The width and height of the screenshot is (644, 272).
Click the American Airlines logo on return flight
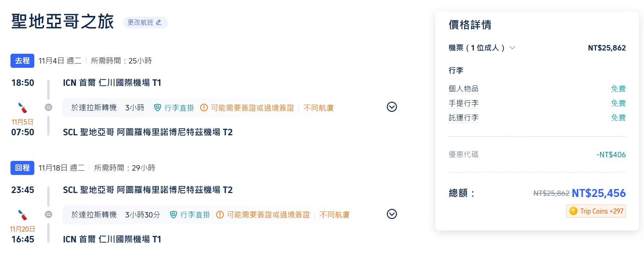[x=22, y=215]
